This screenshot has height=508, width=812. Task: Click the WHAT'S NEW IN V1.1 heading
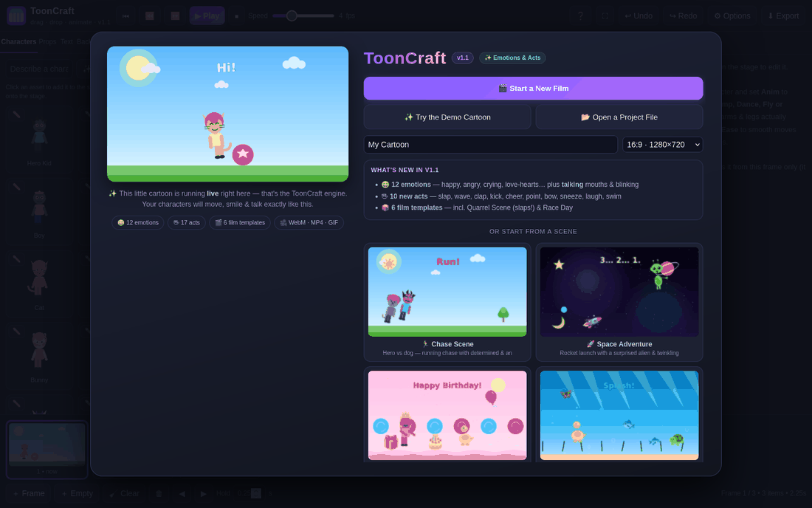click(405, 170)
